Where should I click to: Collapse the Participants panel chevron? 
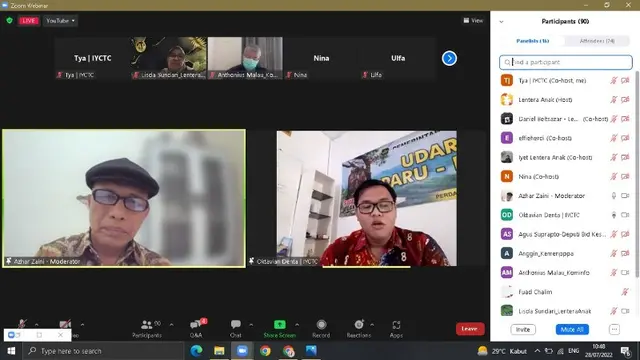(x=501, y=22)
